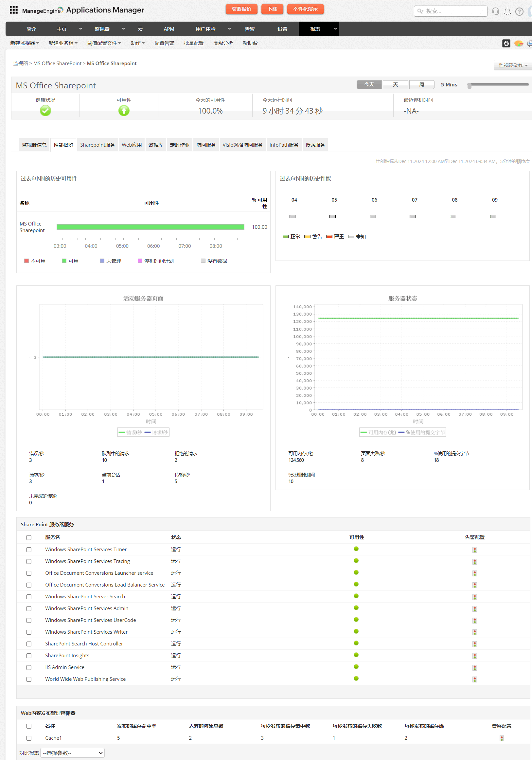Screen dimensions: 532x760
Task: Open alarm config for Load Balancer Service
Action: 474,585
